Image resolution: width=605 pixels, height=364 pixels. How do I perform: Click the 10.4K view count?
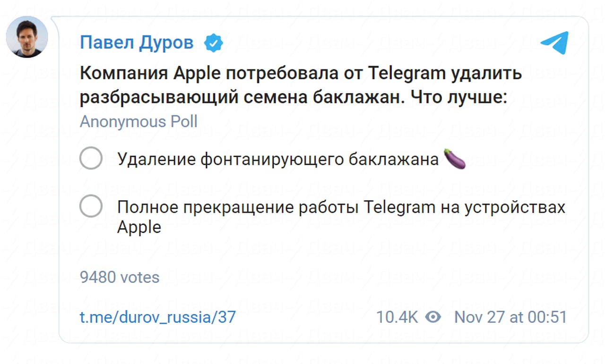coord(397,317)
